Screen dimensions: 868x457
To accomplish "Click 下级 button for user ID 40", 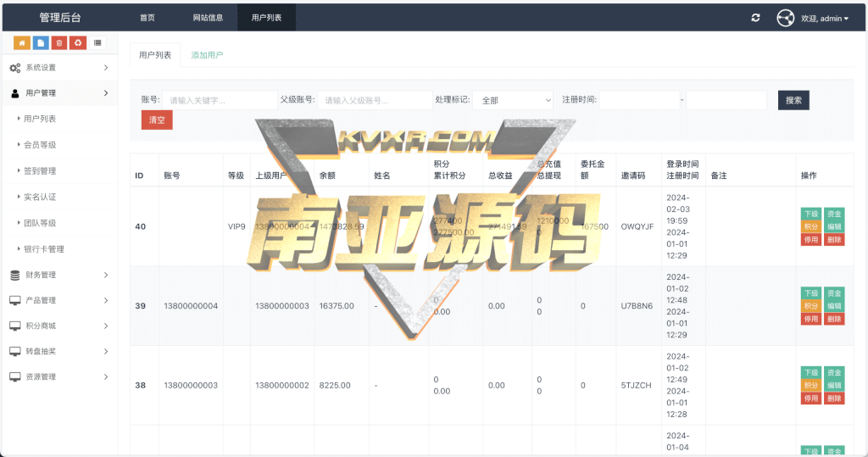I will tap(811, 214).
